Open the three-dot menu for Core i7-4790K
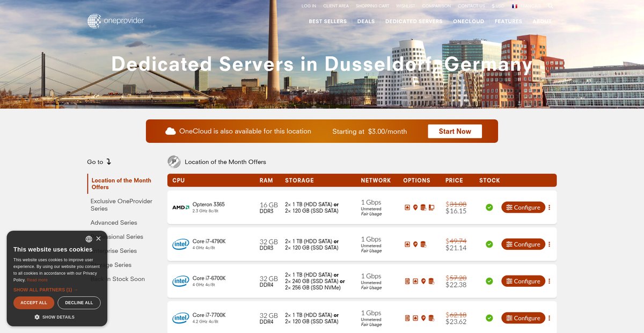The width and height of the screenshot is (644, 333). click(549, 244)
